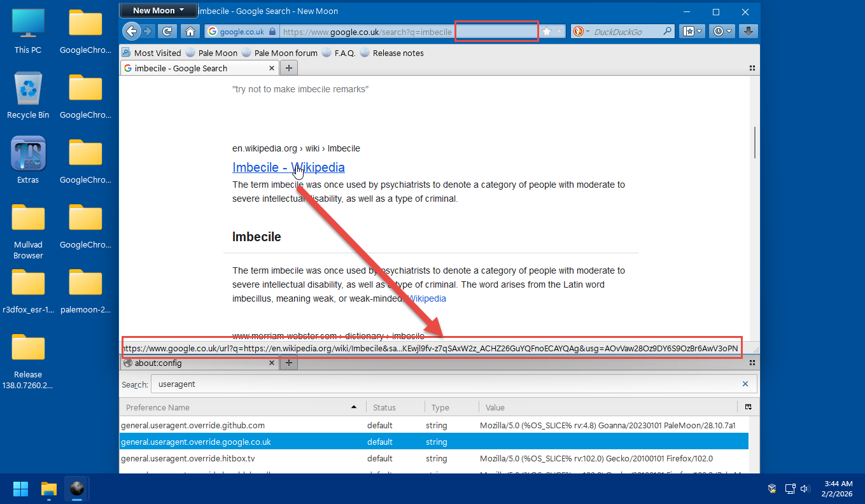Viewport: 865px width, 504px height.
Task: Click the Back navigation arrow
Action: point(131,31)
